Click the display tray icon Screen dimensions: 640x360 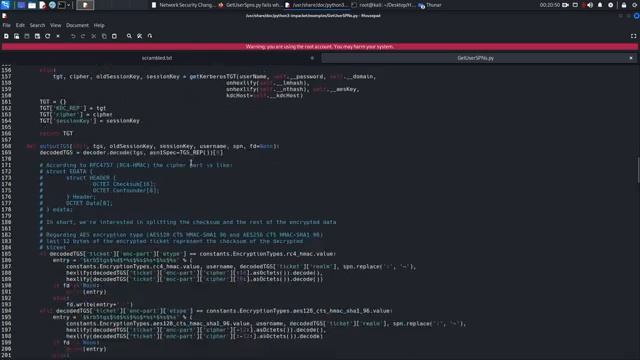575,5
